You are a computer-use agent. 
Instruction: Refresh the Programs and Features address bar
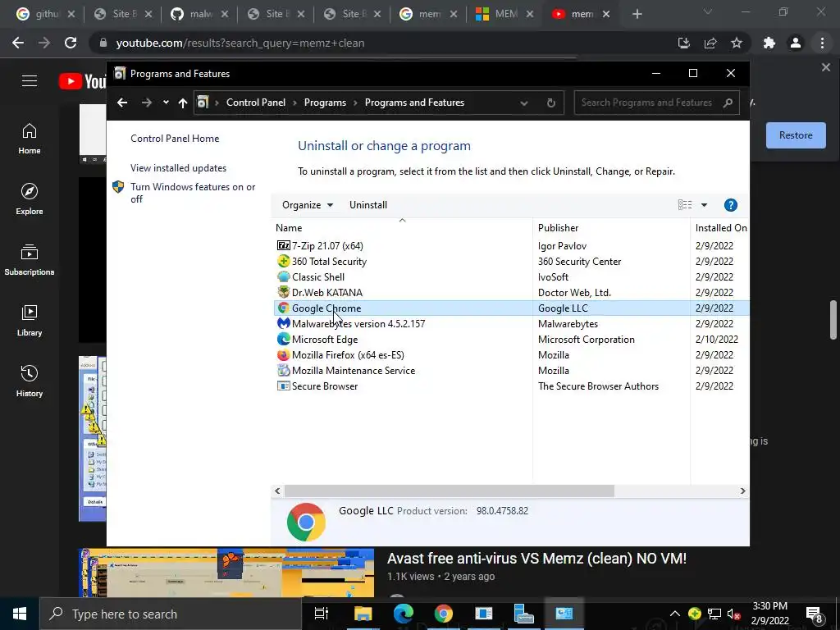[x=550, y=103]
